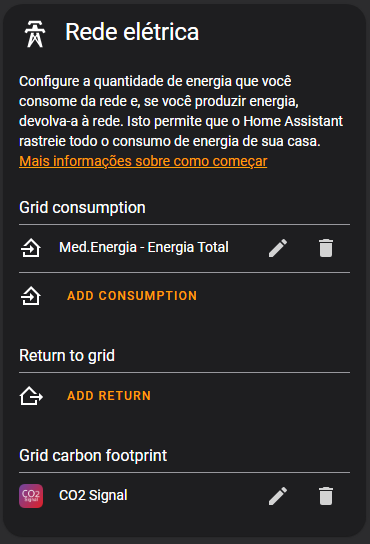This screenshot has width=370, height=544.
Task: Delete the Med.Energia - Energia Total consumption source
Action: pyautogui.click(x=326, y=248)
